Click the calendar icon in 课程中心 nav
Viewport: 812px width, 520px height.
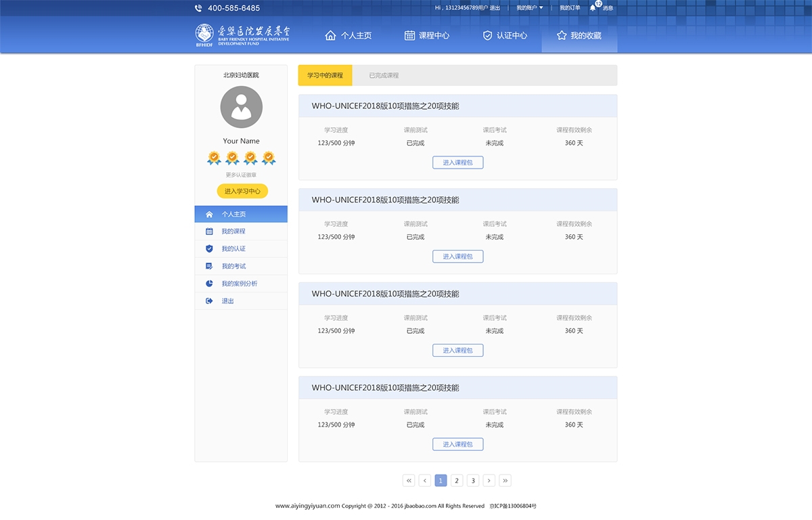click(409, 35)
